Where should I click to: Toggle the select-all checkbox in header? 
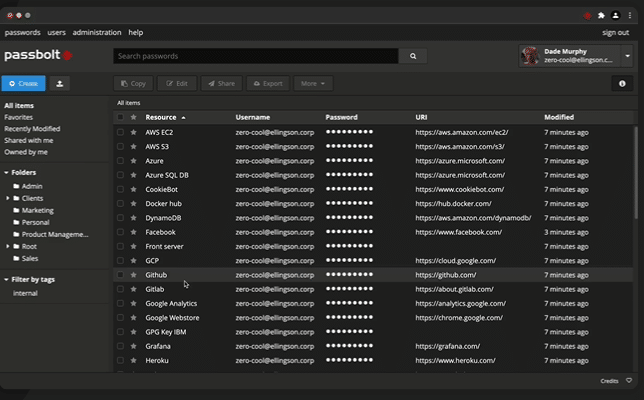[x=120, y=117]
